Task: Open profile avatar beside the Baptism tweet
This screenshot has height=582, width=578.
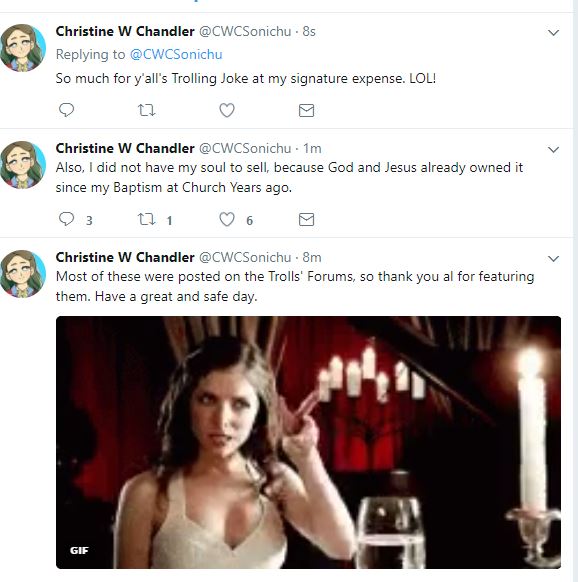Action: click(x=23, y=164)
